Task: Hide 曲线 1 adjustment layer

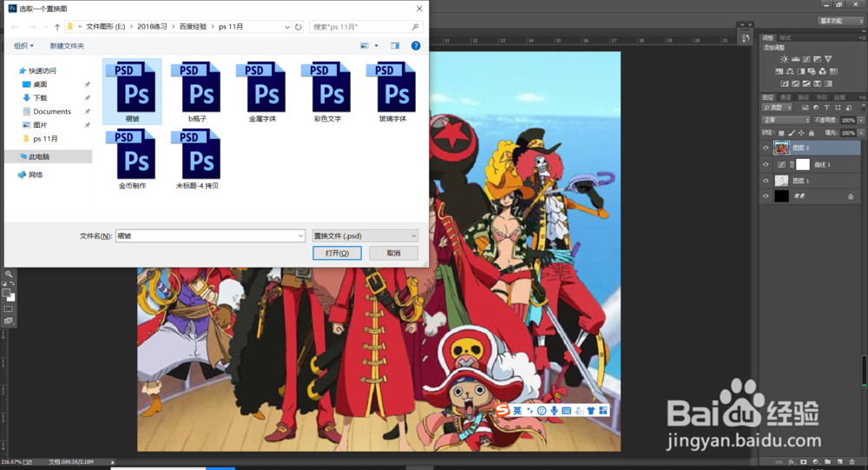Action: coord(766,164)
